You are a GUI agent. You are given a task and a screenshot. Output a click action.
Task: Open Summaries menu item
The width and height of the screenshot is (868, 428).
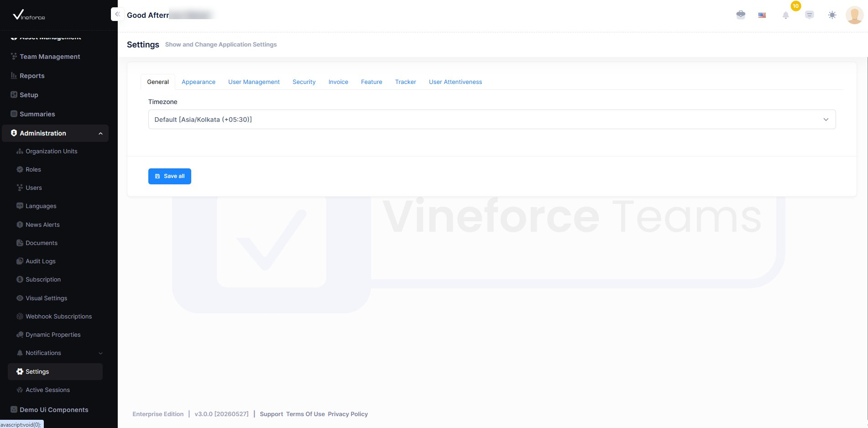coord(37,114)
